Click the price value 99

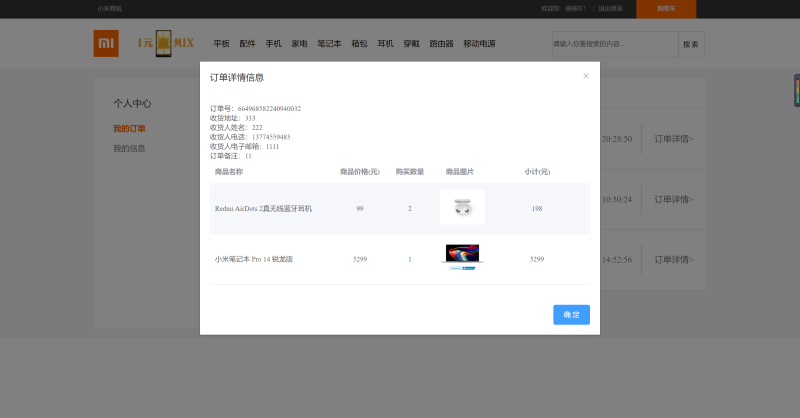click(360, 209)
